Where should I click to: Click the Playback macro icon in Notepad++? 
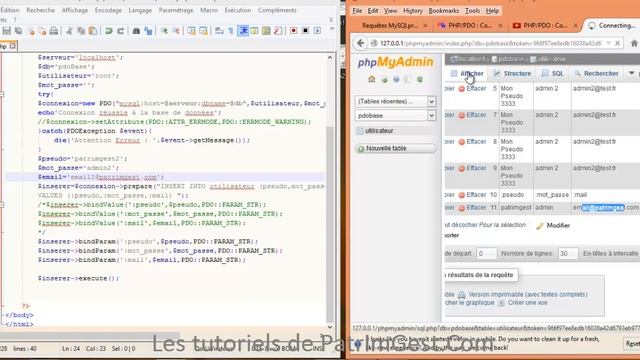click(317, 31)
